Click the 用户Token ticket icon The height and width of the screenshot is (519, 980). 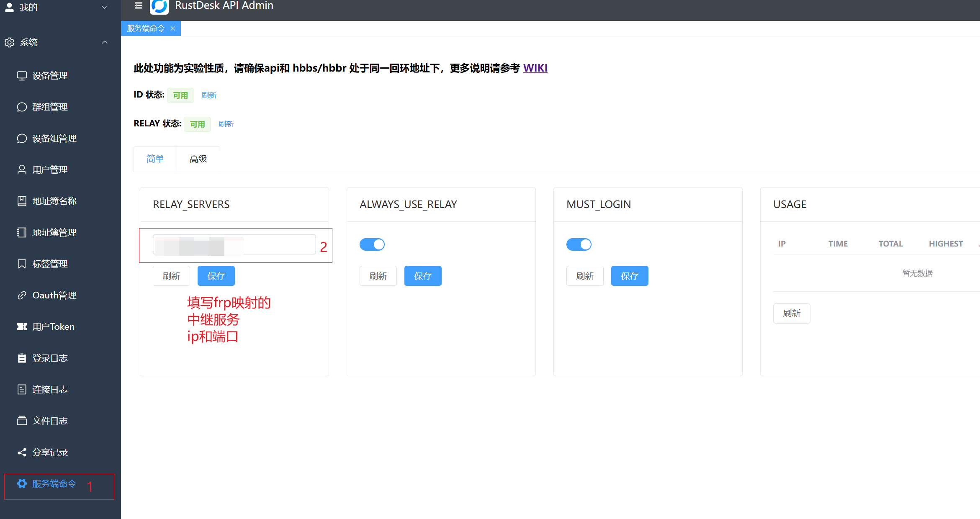(x=22, y=326)
